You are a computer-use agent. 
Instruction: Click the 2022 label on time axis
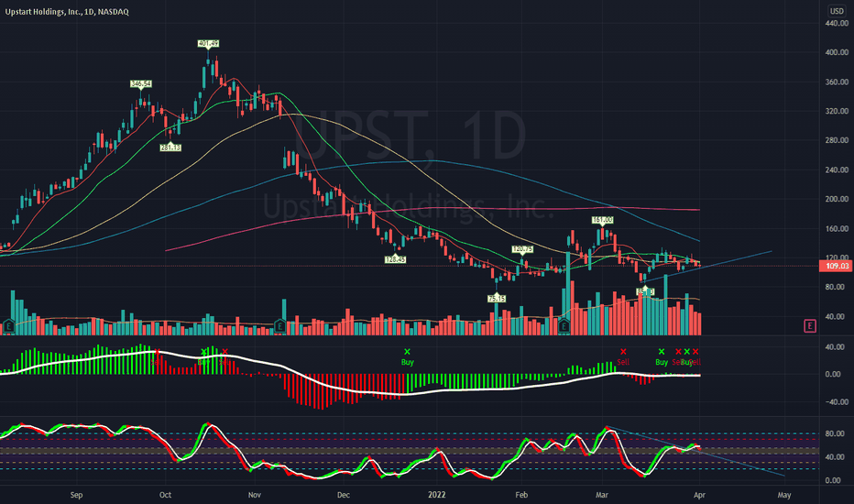pos(437,495)
